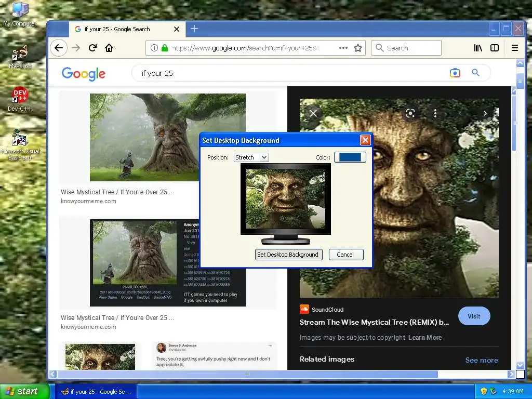This screenshot has width=532, height=399.
Task: Open 'Stream The Wise Mystical Tree (REMIX)' title
Action: [x=374, y=322]
